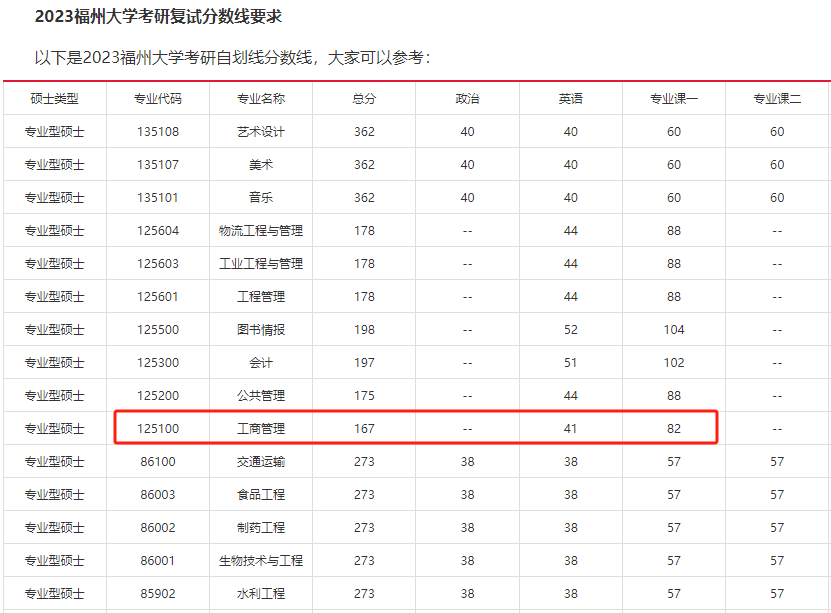Click 专业课一 score 102
The height and width of the screenshot is (613, 831).
(x=674, y=362)
